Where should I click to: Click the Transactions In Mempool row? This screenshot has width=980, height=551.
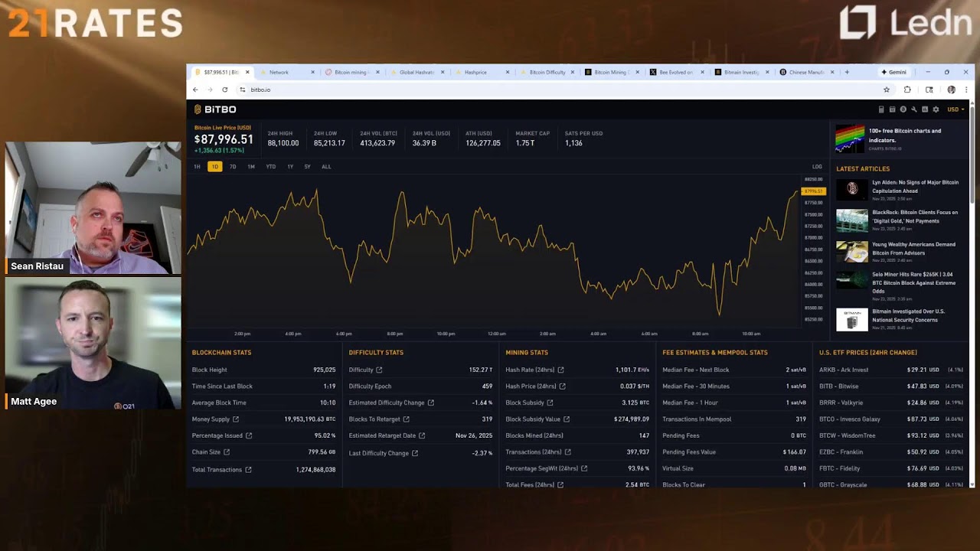(734, 419)
